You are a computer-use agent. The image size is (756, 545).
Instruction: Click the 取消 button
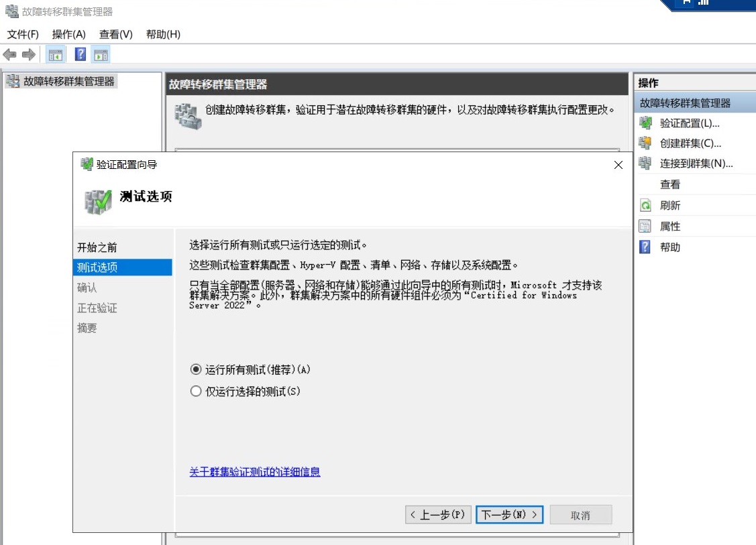point(580,515)
